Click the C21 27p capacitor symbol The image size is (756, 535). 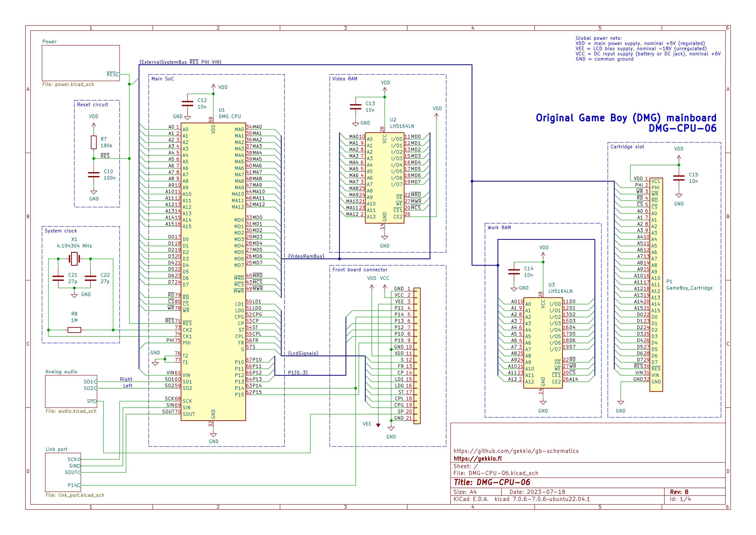point(58,278)
